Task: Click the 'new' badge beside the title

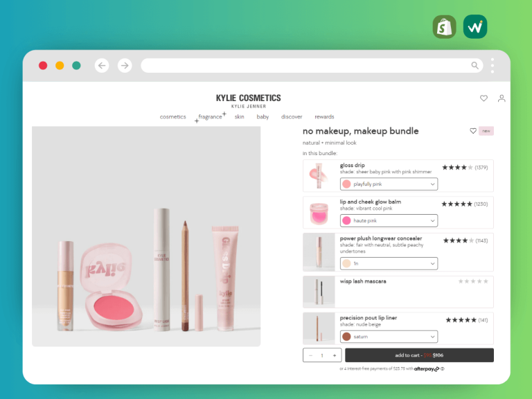Action: click(x=486, y=131)
